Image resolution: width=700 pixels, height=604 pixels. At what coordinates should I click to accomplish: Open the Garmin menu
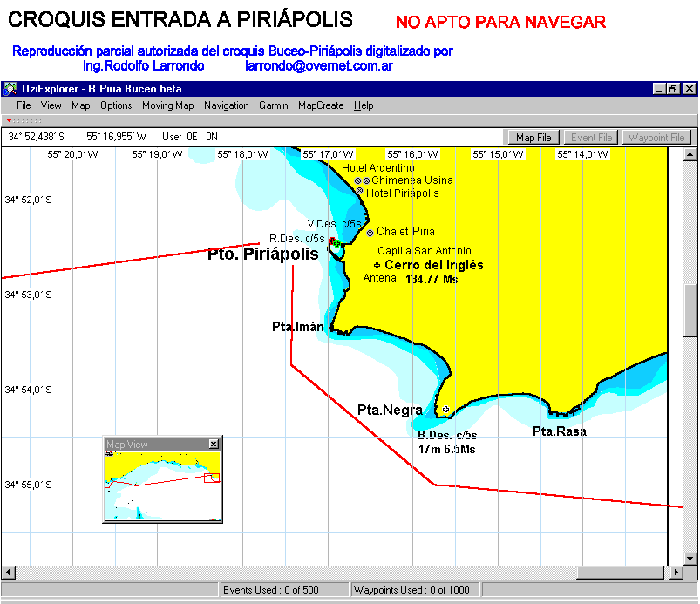(273, 105)
